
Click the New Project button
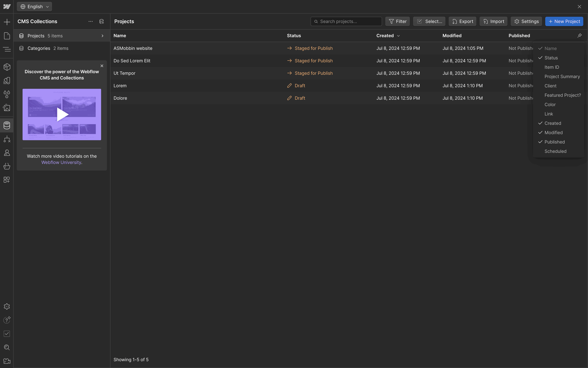[x=564, y=21]
